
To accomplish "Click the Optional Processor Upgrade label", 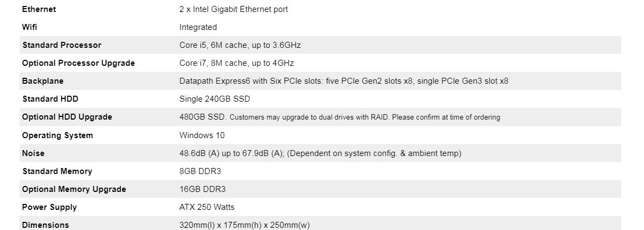I will 78,63.
